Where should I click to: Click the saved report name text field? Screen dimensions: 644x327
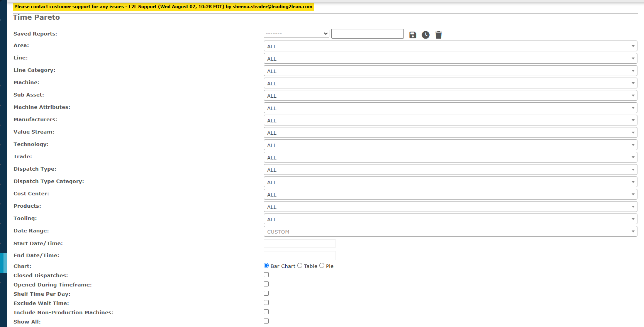click(x=368, y=34)
